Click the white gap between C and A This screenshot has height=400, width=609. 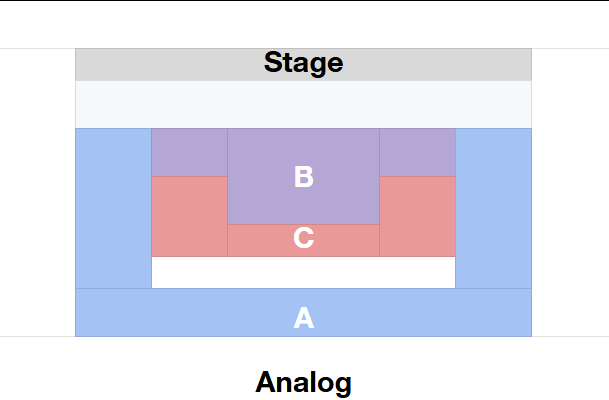coord(303,272)
